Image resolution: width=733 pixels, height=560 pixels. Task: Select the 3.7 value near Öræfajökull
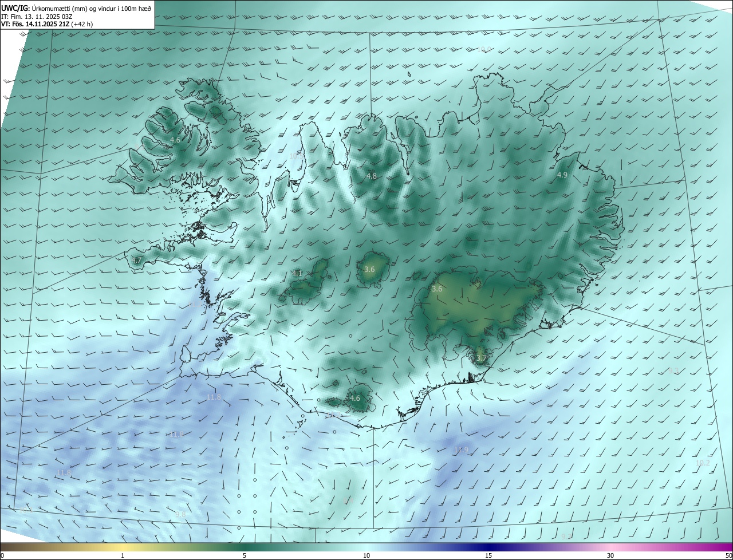point(481,358)
